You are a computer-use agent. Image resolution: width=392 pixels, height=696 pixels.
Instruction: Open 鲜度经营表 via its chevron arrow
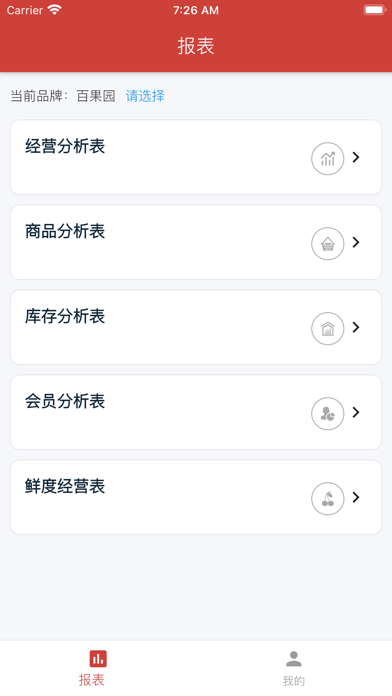tap(356, 497)
